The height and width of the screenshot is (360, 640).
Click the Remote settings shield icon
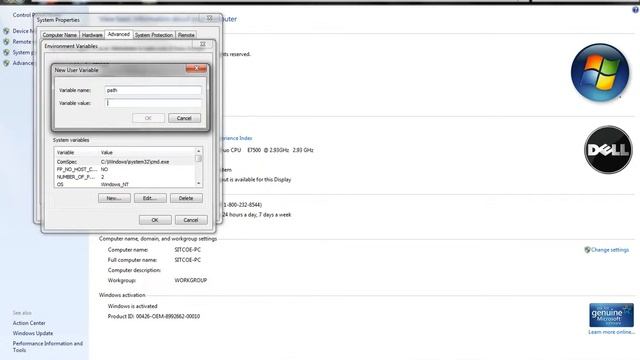point(6,42)
